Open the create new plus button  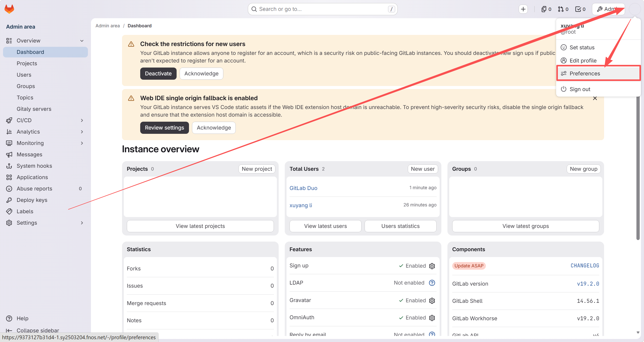click(x=523, y=9)
